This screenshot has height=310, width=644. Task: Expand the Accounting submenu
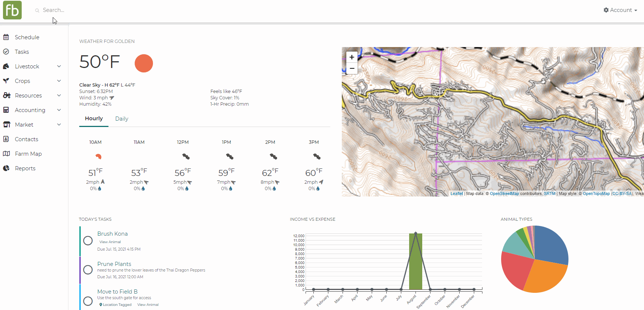(x=59, y=110)
